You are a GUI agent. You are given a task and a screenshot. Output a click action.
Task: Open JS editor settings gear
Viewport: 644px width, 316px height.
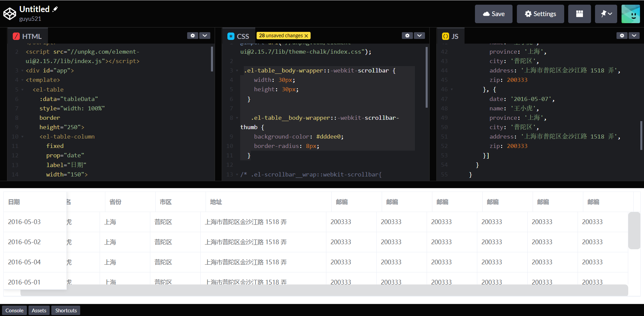pyautogui.click(x=622, y=36)
